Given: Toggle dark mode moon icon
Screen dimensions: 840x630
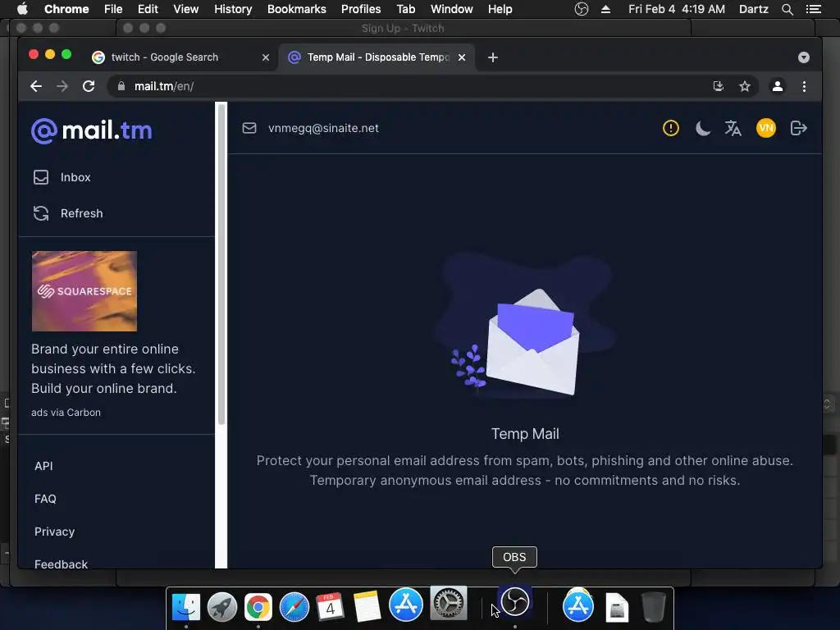Looking at the screenshot, I should (x=702, y=128).
